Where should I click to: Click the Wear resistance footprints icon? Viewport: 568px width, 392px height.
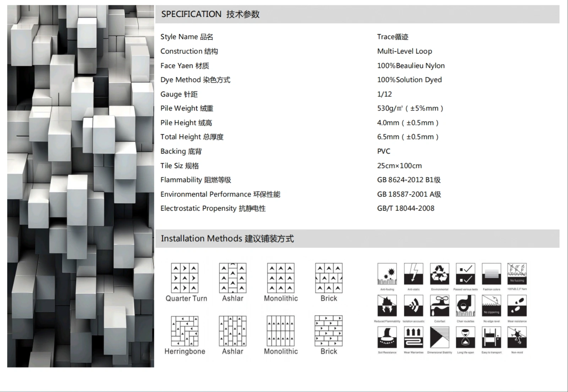coord(517,306)
